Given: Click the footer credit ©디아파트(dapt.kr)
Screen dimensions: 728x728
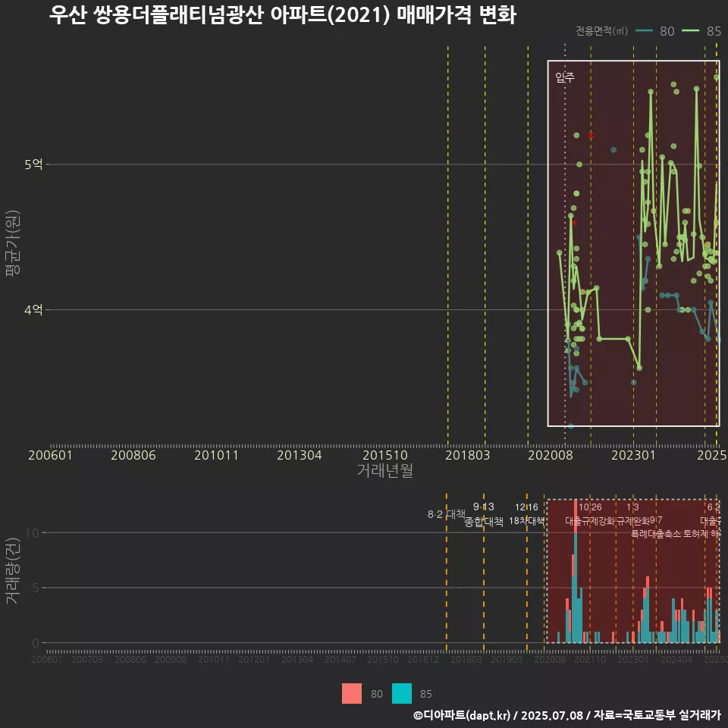Looking at the screenshot, I should pos(462,715).
